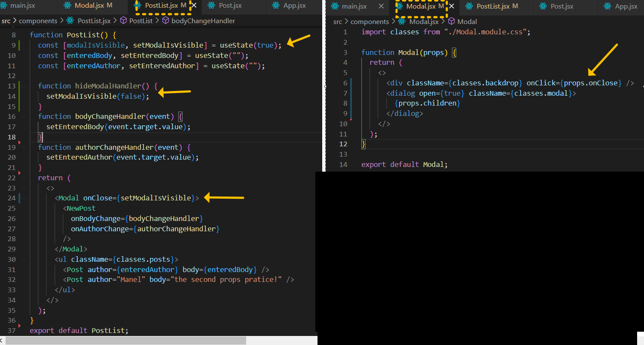Viewport: 644px width, 345px height.
Task: Collapse fragment block at line 23
Action: point(24,188)
